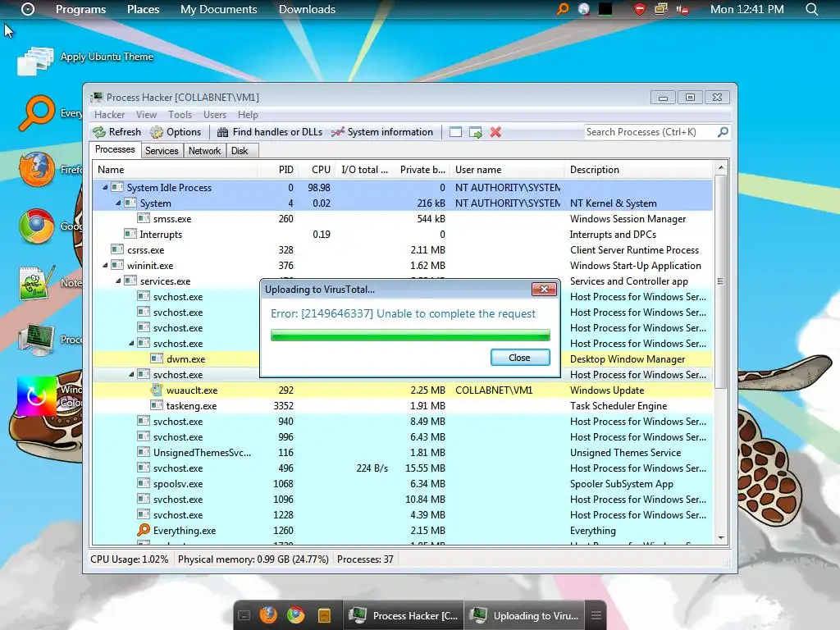Open Places in top panel
840x630 pixels.
pos(143,9)
